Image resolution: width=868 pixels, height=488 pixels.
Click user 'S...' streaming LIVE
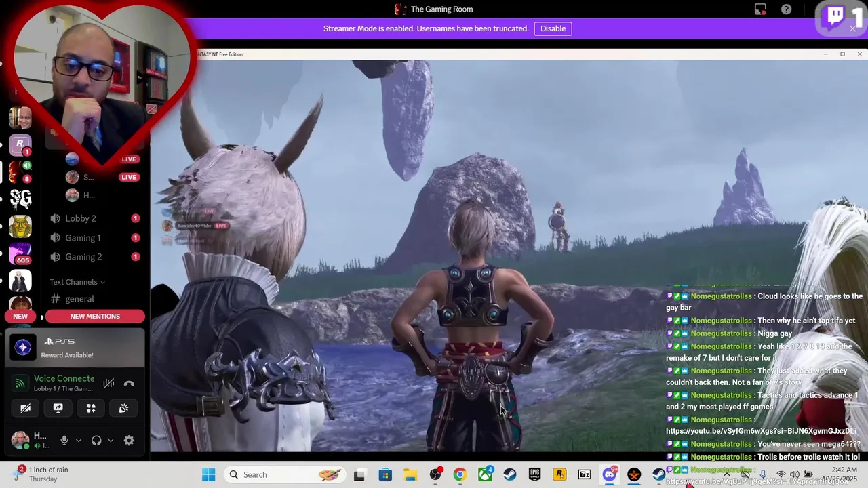tap(102, 177)
